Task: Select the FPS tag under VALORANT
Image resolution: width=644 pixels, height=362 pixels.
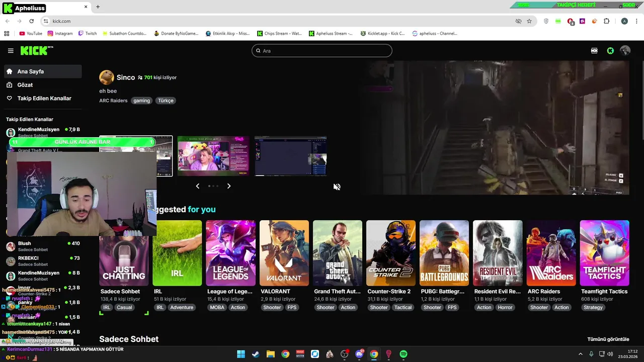Action: click(292, 308)
